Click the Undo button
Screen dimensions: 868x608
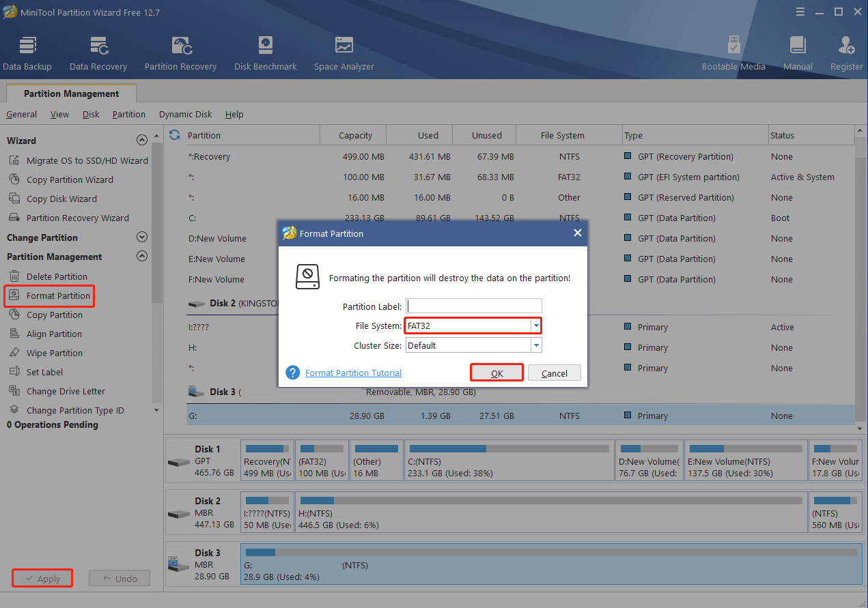[x=120, y=579]
